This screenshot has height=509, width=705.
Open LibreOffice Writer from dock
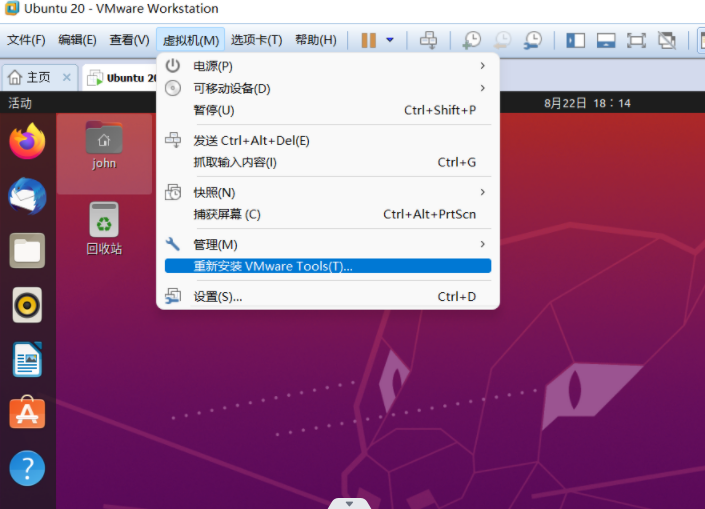(27, 359)
